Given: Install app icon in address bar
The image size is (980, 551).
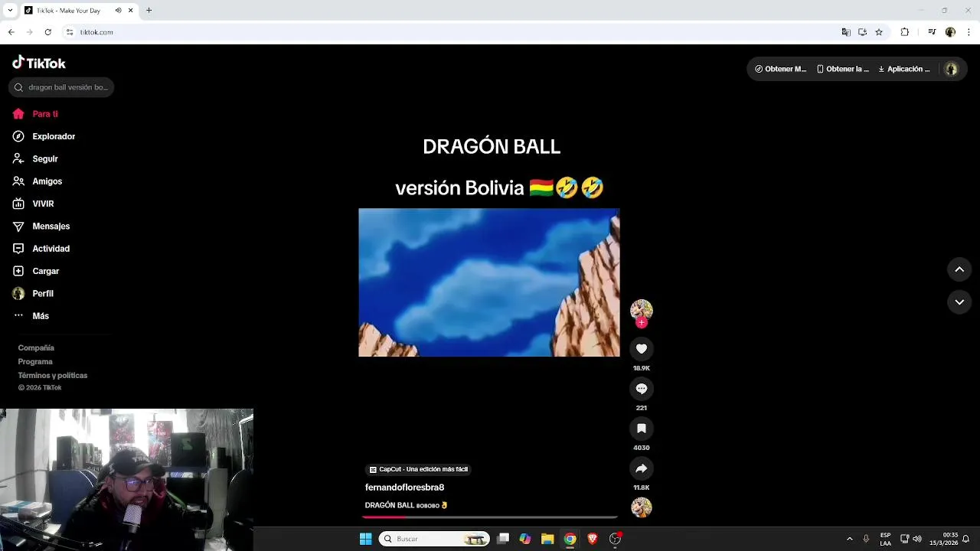Looking at the screenshot, I should click(862, 32).
